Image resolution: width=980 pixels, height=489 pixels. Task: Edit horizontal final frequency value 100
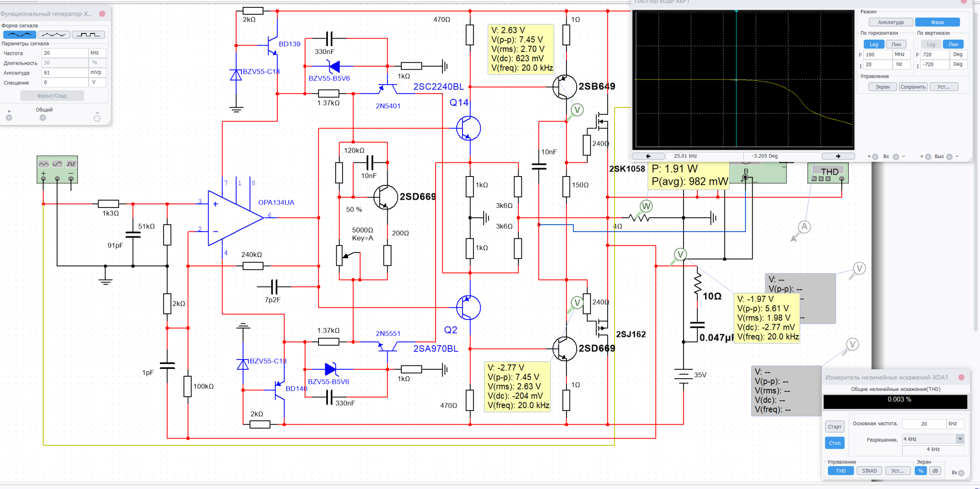[x=878, y=54]
